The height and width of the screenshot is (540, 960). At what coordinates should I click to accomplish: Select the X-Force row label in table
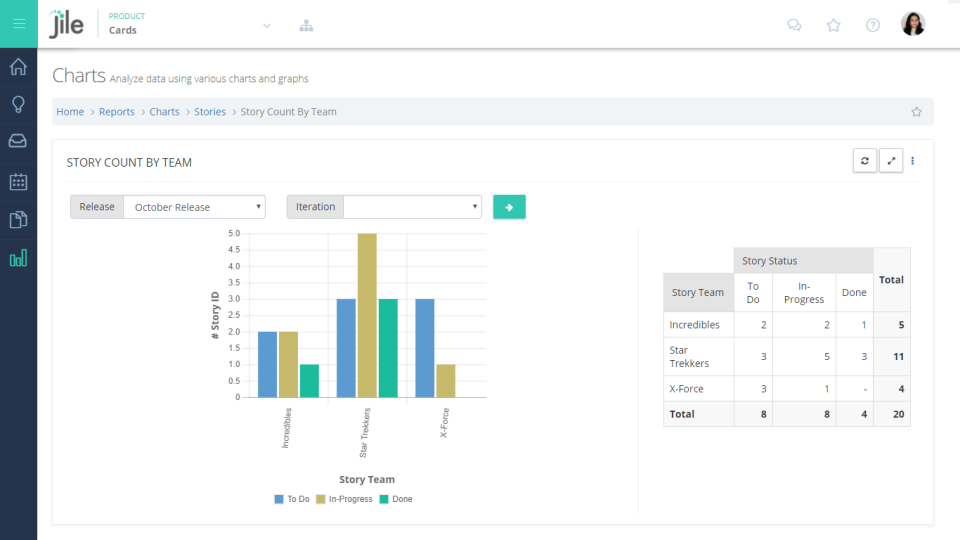[x=686, y=388]
